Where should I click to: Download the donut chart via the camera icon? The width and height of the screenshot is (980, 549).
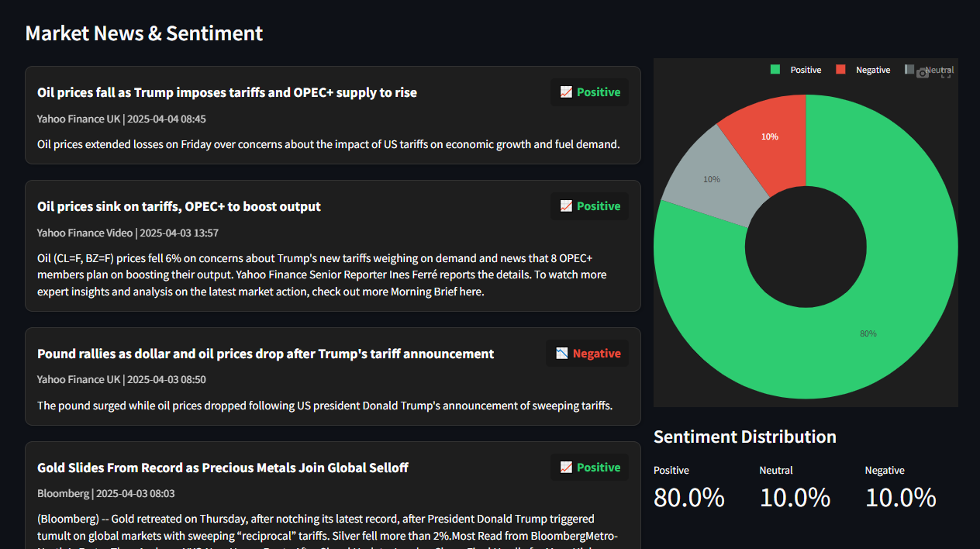click(923, 73)
